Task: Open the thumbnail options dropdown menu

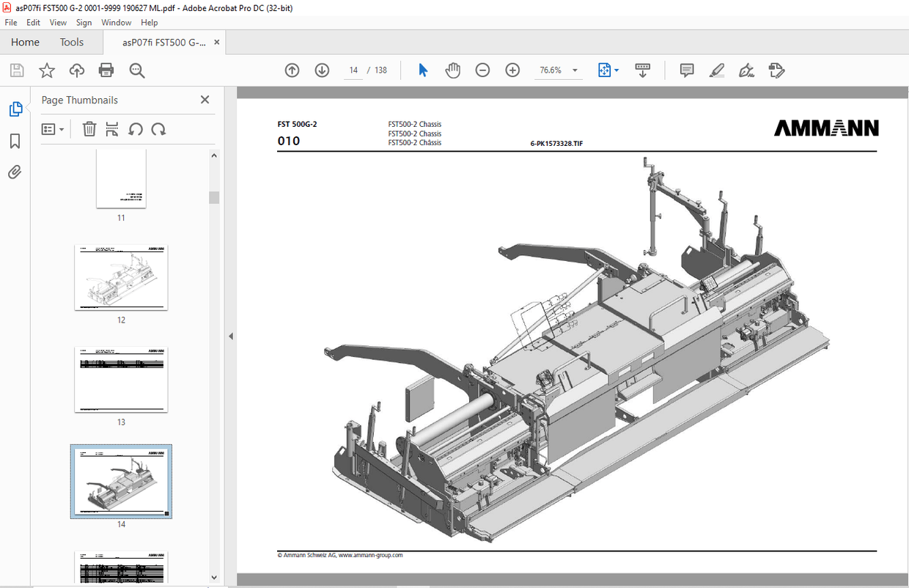Action: (52, 129)
